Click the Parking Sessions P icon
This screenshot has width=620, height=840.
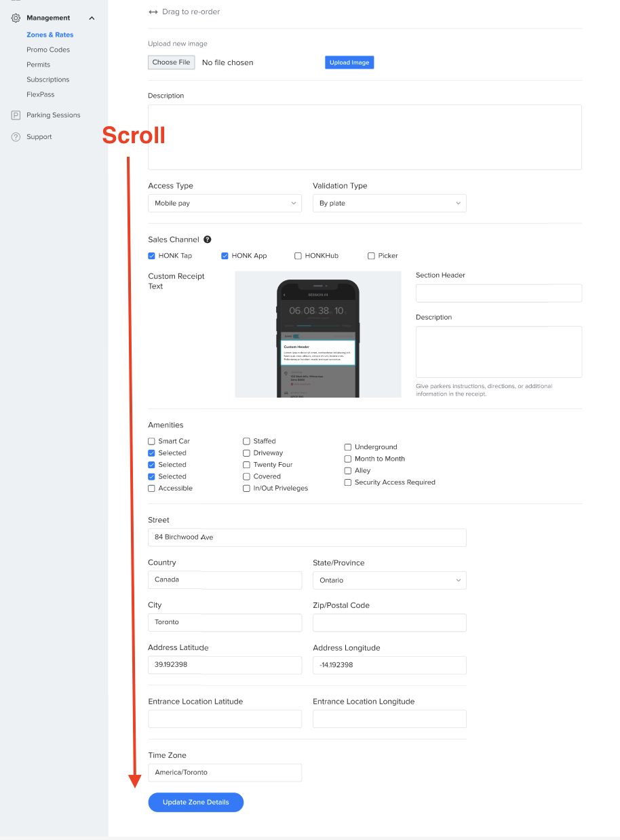[x=16, y=115]
